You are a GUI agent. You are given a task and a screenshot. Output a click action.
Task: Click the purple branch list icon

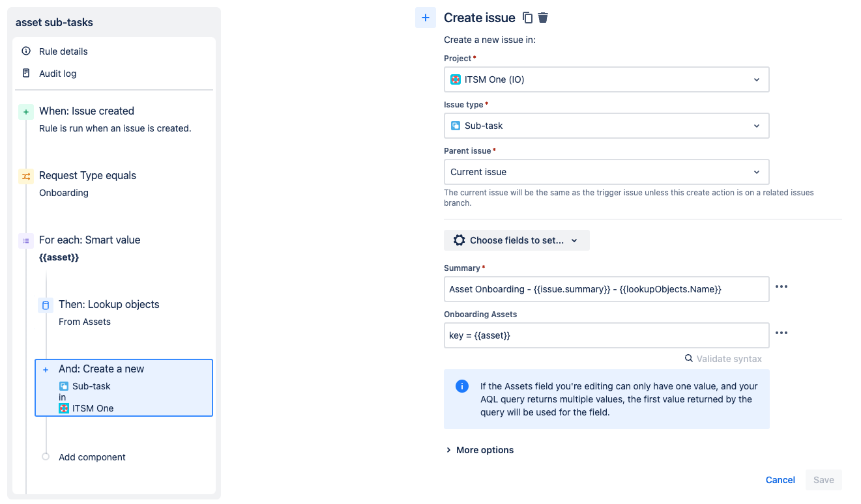(x=26, y=241)
